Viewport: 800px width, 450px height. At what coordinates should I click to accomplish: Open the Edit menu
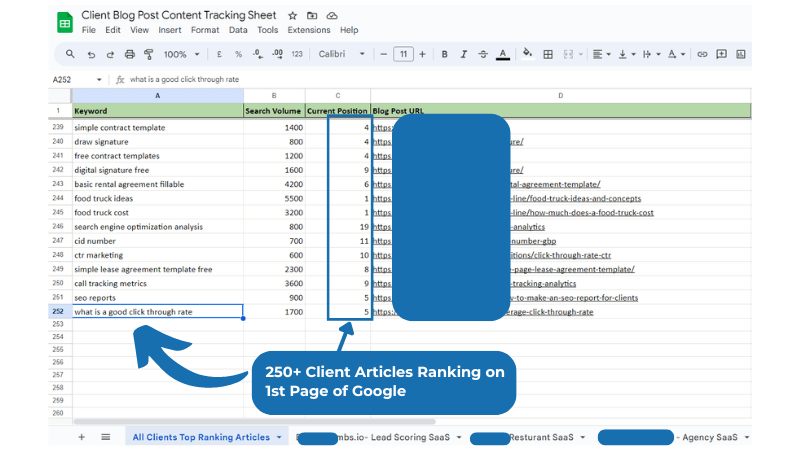pyautogui.click(x=113, y=30)
